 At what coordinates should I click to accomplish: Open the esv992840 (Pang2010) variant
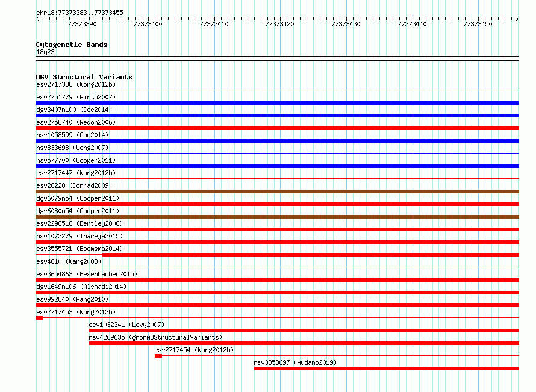pyautogui.click(x=72, y=299)
